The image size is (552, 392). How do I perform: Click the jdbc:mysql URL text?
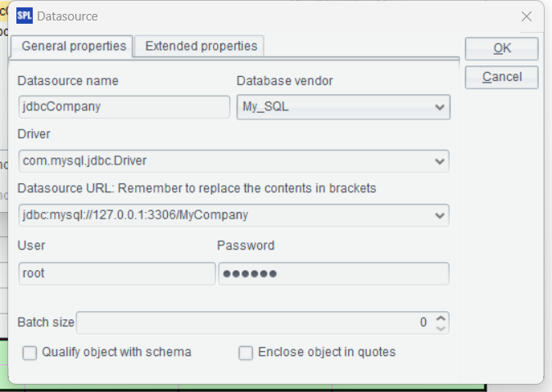(x=135, y=215)
